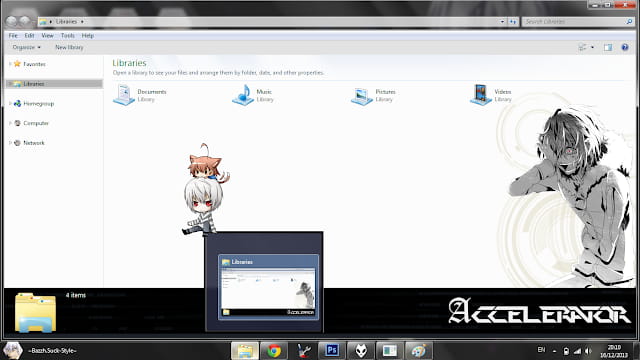Change your view icon in toolbar
The width and height of the screenshot is (640, 360).
pyautogui.click(x=582, y=47)
